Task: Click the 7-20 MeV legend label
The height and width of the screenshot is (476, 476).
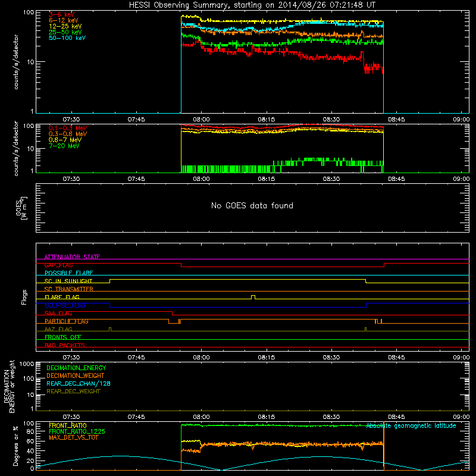Action: click(64, 146)
